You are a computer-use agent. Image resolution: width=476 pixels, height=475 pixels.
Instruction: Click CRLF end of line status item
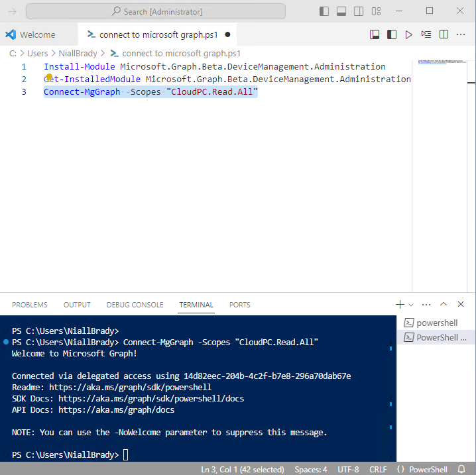[378, 470]
